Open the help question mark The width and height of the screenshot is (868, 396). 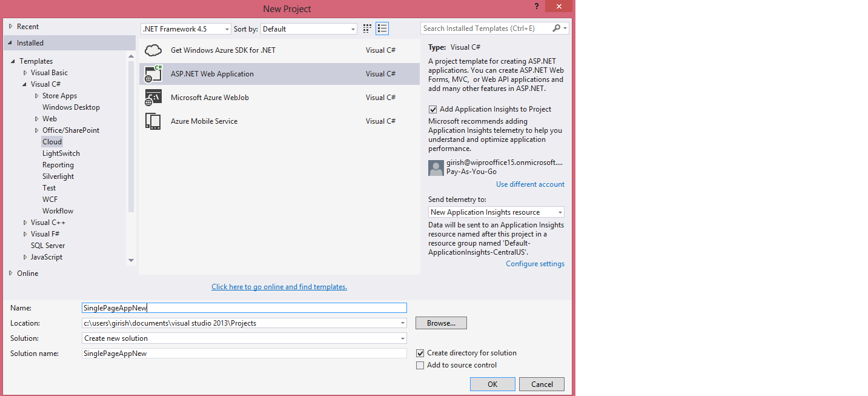coord(536,6)
